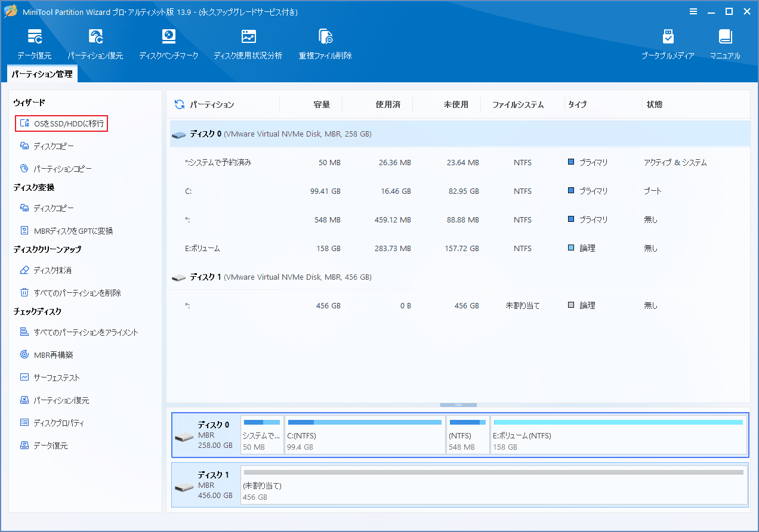Sort by the 容量 column header
The height and width of the screenshot is (532, 759).
pyautogui.click(x=322, y=104)
